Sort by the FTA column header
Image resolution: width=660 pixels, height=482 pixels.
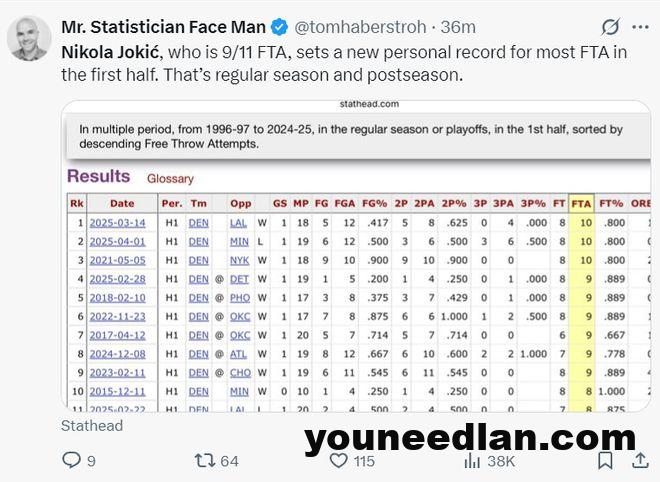click(x=581, y=204)
